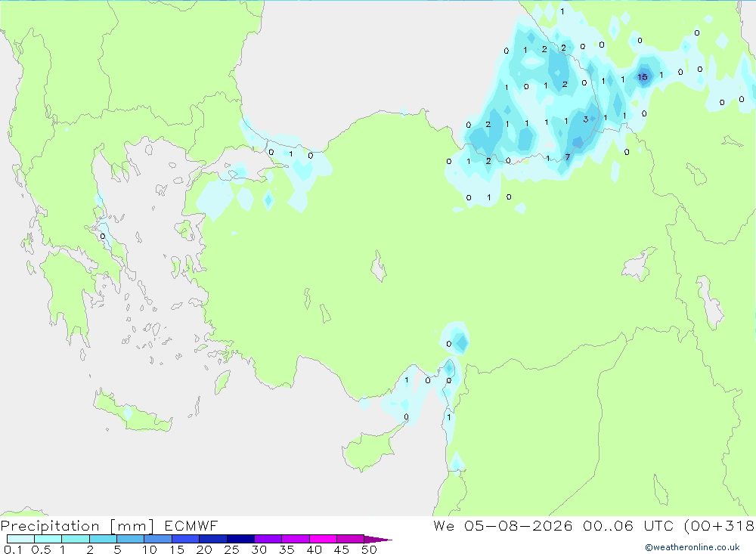Click the 0.5–1 mm legend color swatch
This screenshot has height=554, width=756.
tap(48, 539)
